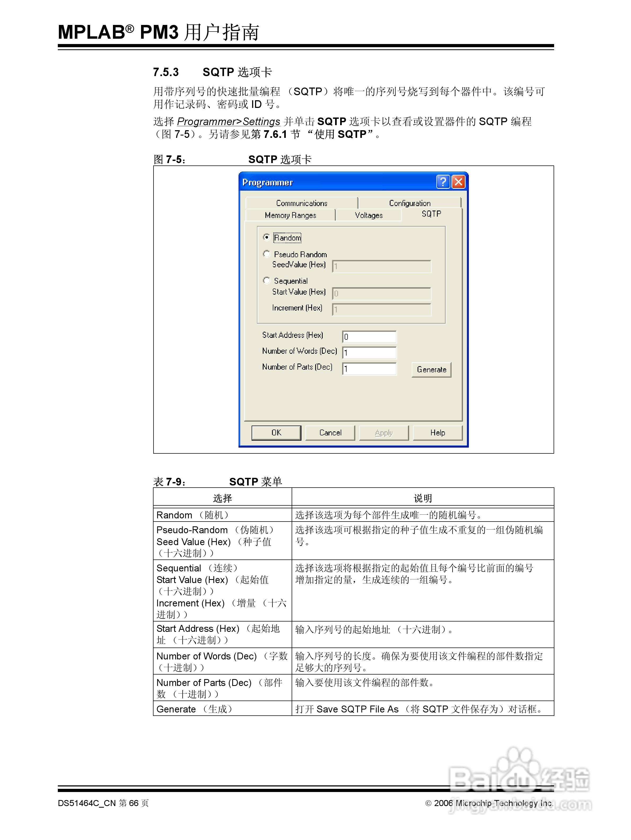
Task: Click inside the SeedValue (Hex) field
Action: (x=382, y=266)
